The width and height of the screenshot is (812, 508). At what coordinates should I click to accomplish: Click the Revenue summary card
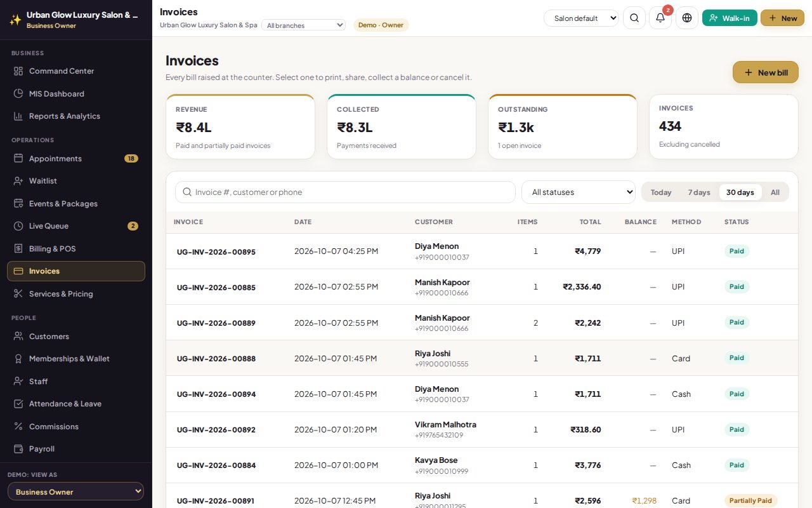[x=240, y=126]
